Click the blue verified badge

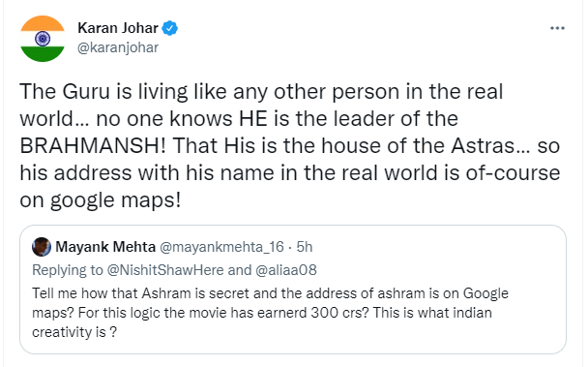click(x=170, y=28)
